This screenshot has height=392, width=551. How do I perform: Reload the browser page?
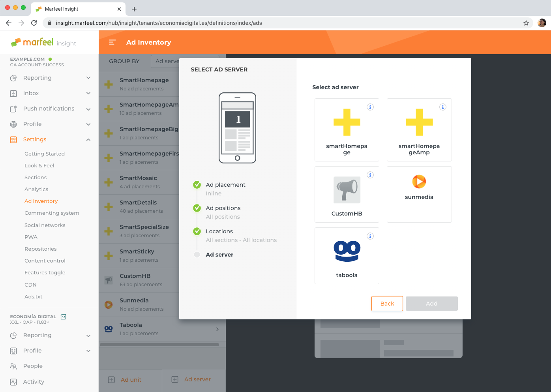point(34,23)
